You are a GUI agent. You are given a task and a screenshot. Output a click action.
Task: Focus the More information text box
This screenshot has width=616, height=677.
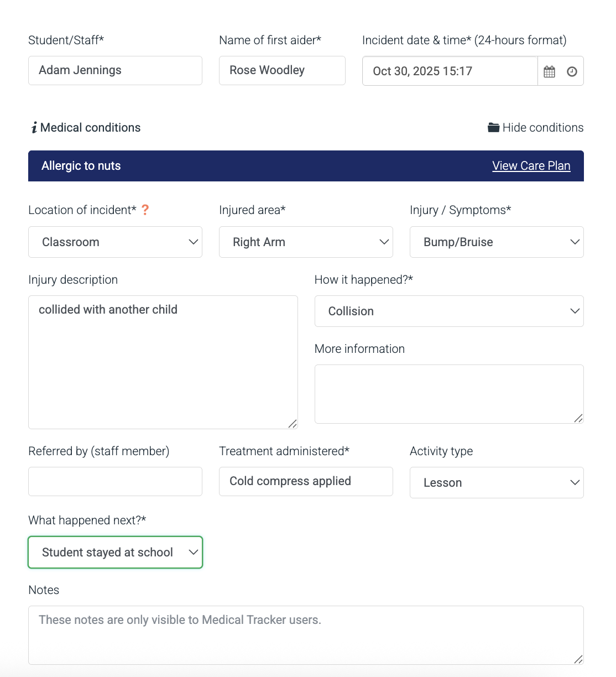click(449, 393)
